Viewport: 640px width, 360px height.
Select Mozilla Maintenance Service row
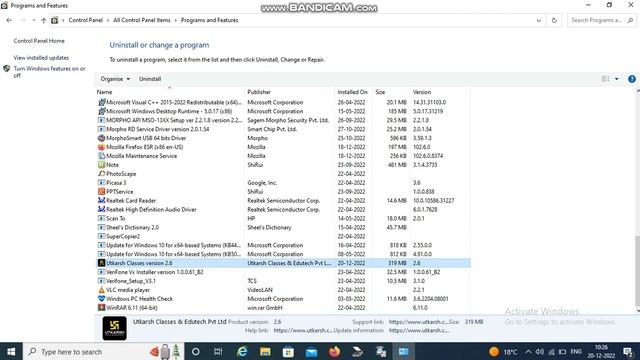(283, 156)
